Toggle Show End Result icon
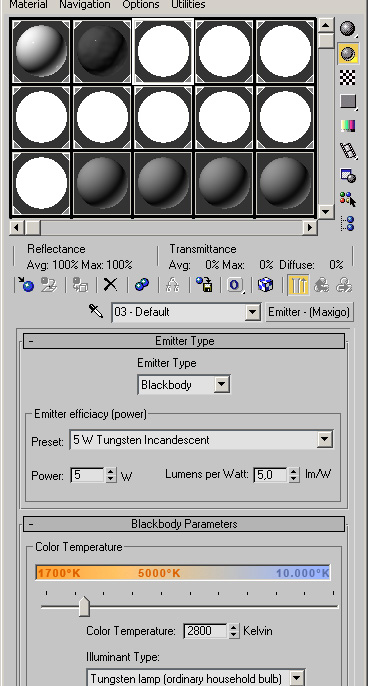Viewport: 368px width, 686px height. 299,285
